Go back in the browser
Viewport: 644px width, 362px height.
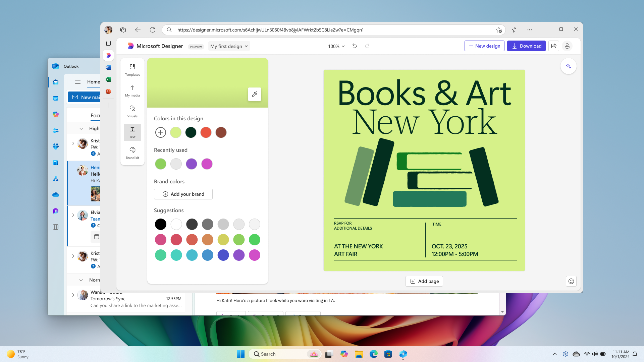[x=138, y=30]
